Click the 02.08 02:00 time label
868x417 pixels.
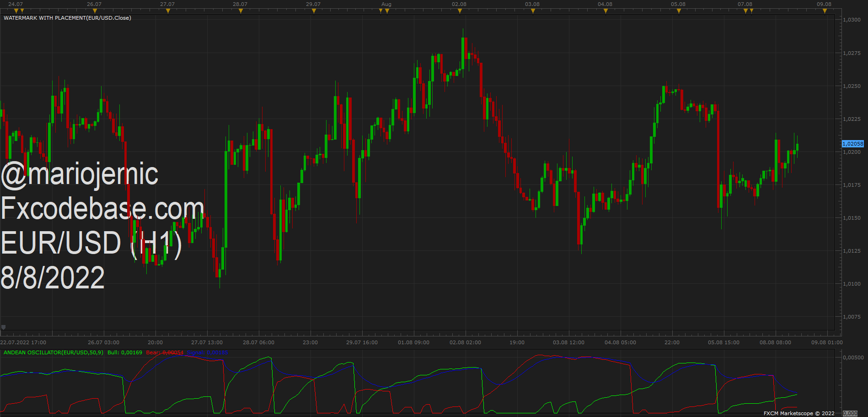click(465, 342)
